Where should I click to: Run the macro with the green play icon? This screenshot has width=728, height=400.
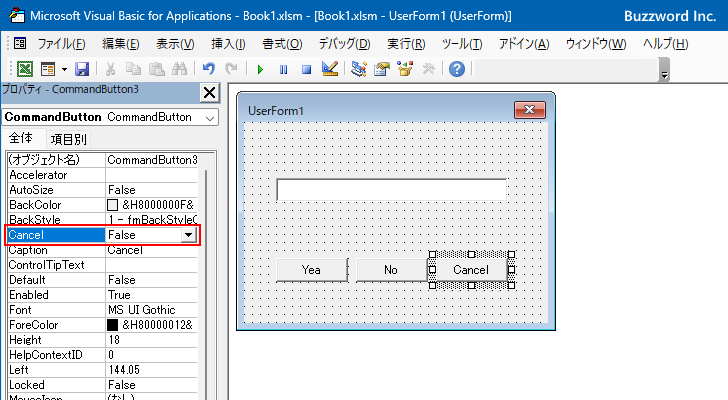pyautogui.click(x=260, y=70)
